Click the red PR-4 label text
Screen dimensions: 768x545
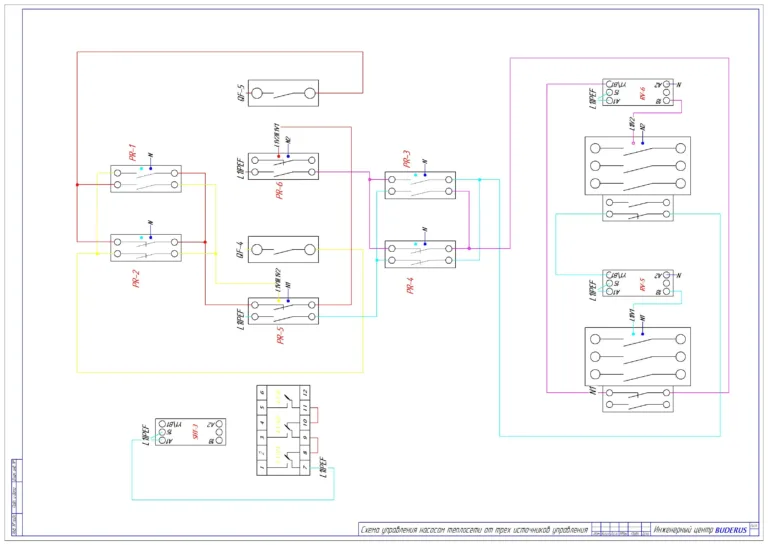(410, 285)
